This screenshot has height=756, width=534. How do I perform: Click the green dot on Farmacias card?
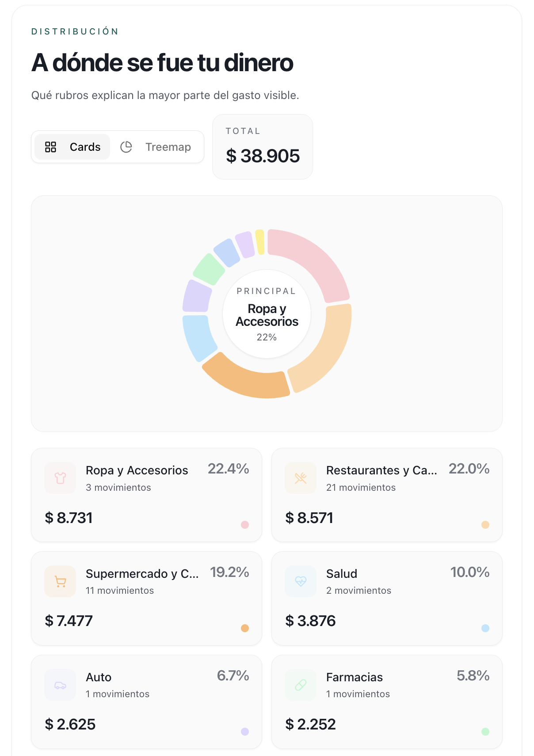(485, 732)
